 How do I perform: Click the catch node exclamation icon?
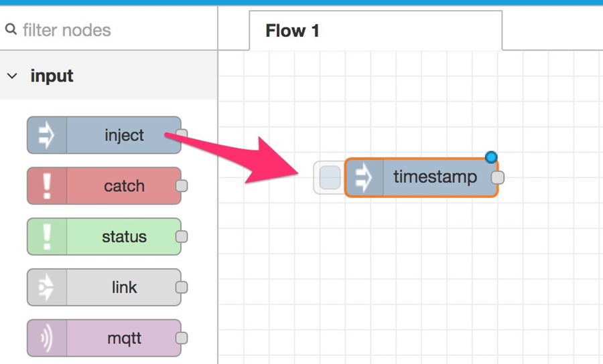[x=46, y=186]
